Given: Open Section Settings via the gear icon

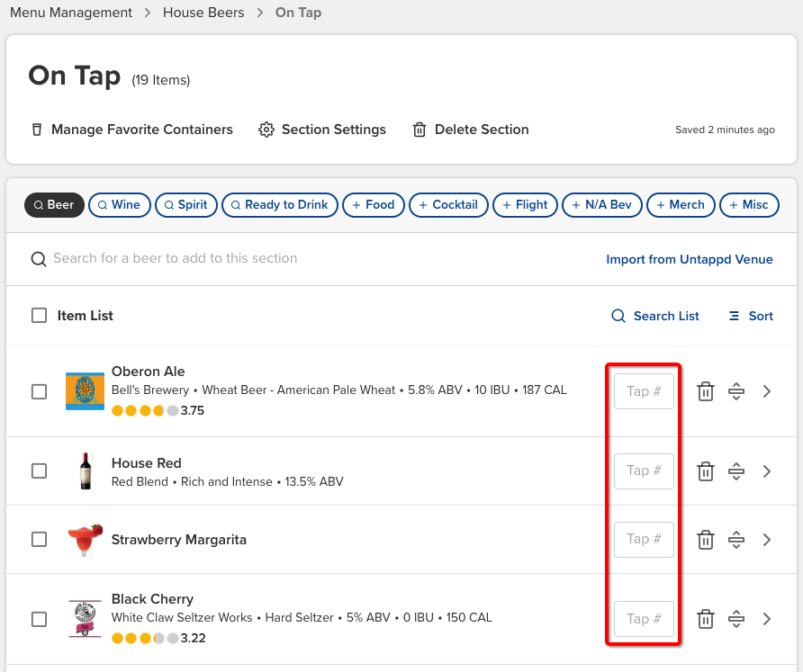Looking at the screenshot, I should point(266,130).
